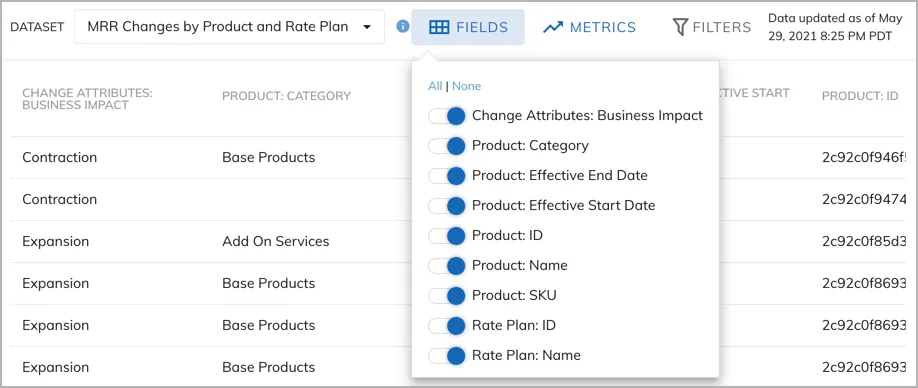Toggle Product: Category field switch
The height and width of the screenshot is (388, 918).
pos(447,146)
